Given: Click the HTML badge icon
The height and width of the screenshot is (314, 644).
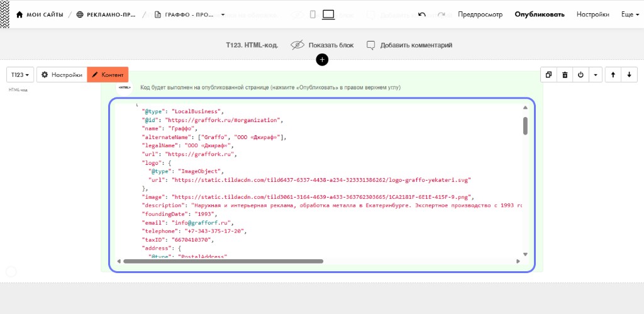Looking at the screenshot, I should [125, 87].
